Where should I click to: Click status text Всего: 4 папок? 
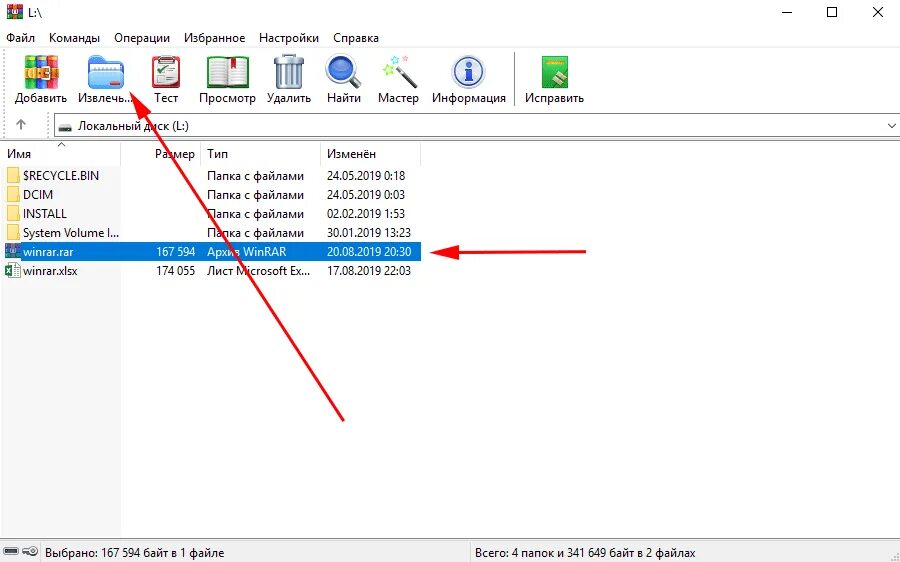point(585,553)
